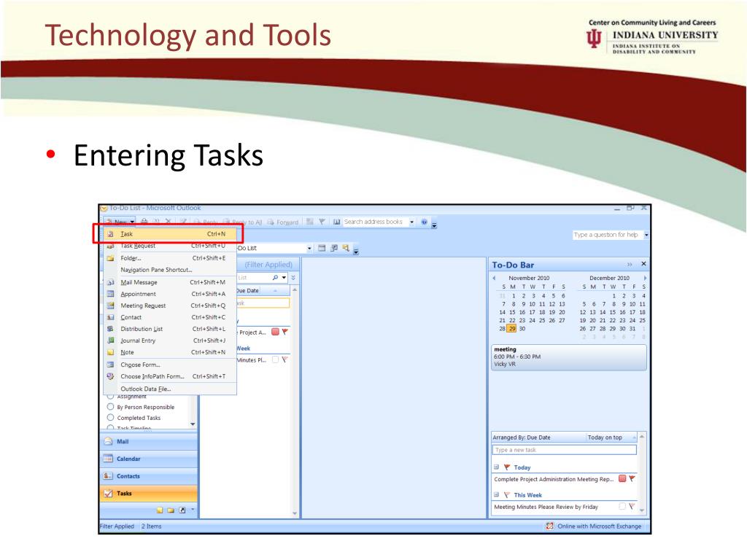
Task: Open the Calendar navigation button
Action: (x=149, y=459)
